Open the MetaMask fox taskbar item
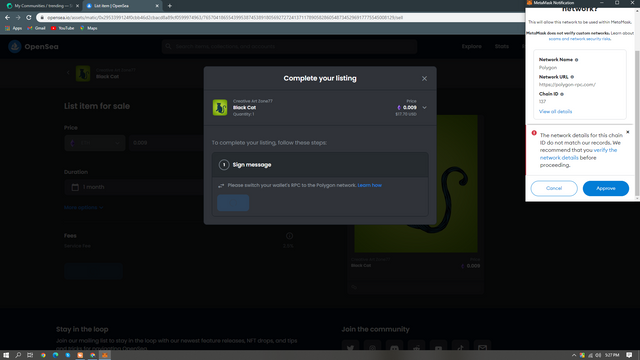The image size is (640, 360). point(105,355)
